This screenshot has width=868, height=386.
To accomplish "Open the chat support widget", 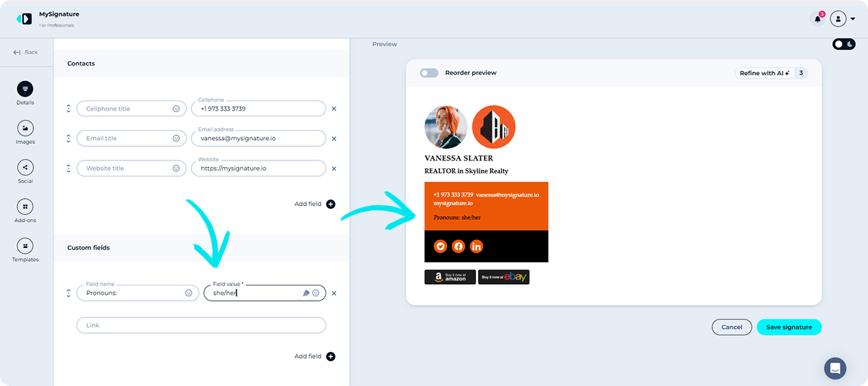I will point(835,368).
